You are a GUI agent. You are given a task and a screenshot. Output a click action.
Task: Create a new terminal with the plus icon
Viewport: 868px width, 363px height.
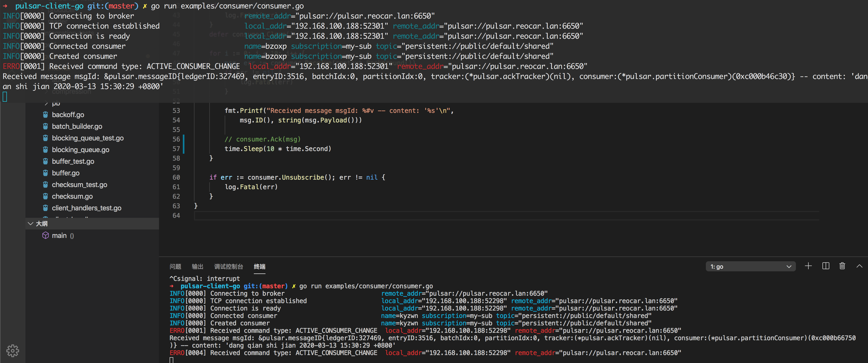[x=808, y=266]
